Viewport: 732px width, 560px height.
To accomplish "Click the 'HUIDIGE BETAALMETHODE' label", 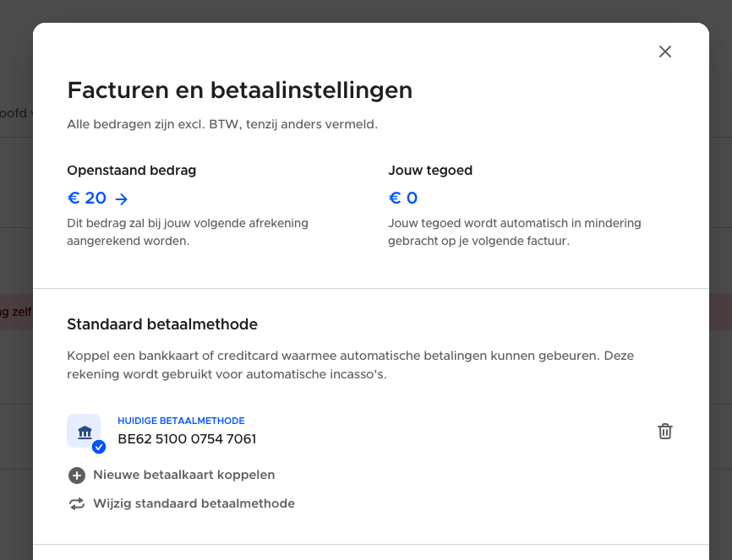I will pos(181,421).
